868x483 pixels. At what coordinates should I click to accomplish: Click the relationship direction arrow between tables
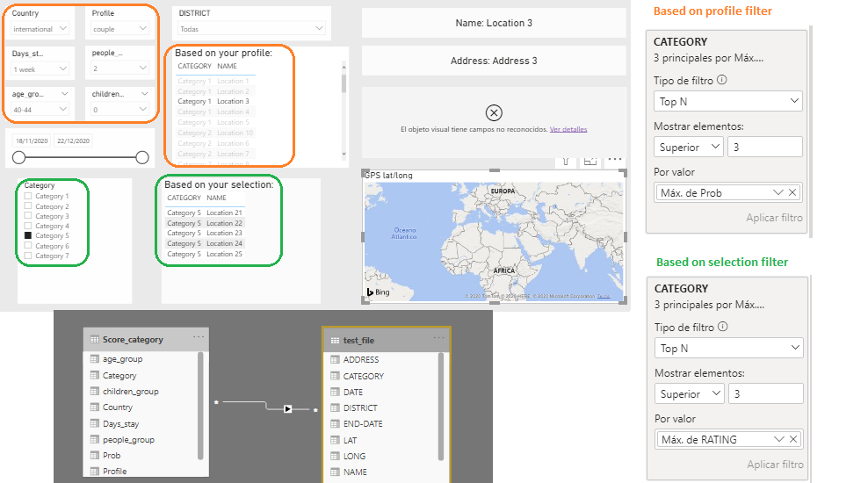tap(288, 409)
